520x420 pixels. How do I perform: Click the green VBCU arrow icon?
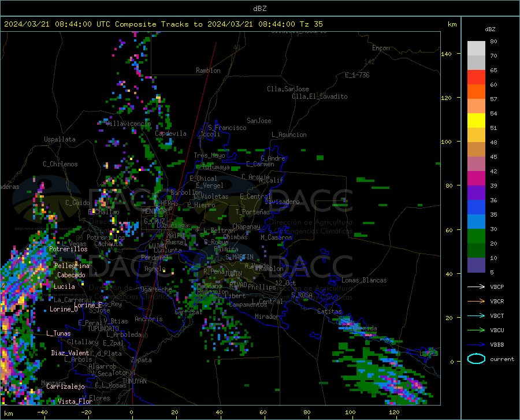click(476, 330)
